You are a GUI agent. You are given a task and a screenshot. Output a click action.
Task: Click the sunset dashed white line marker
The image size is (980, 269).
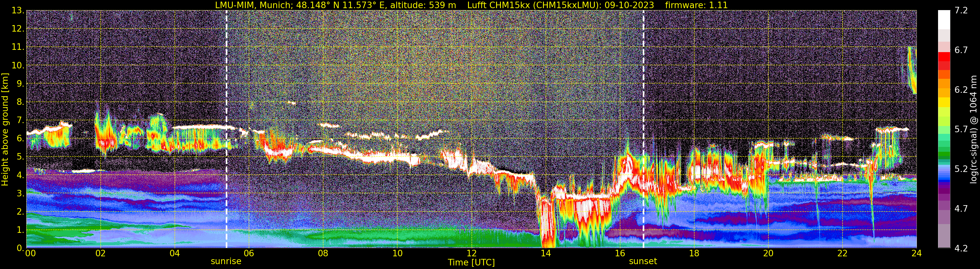pyautogui.click(x=643, y=129)
